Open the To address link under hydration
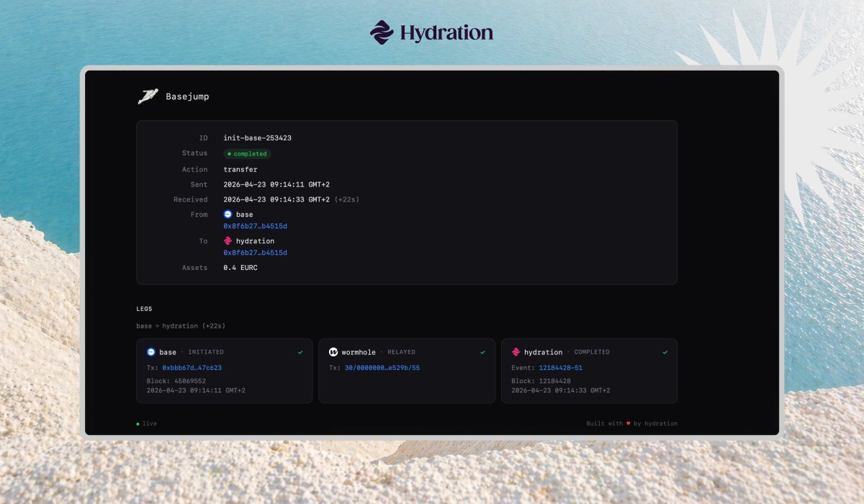The height and width of the screenshot is (504, 864). [256, 253]
